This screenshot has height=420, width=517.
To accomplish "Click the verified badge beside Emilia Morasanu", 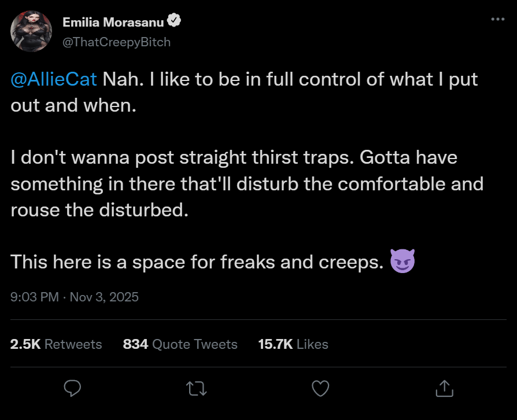I will [x=174, y=22].
